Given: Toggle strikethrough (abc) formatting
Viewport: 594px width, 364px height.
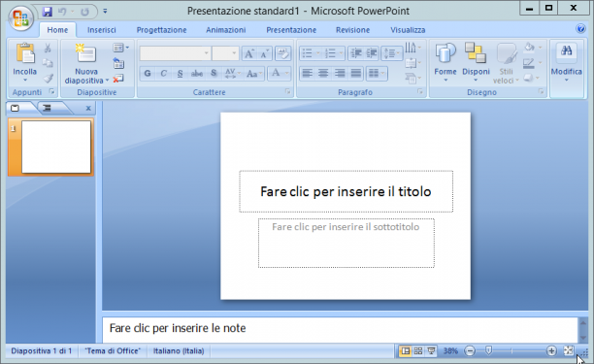Looking at the screenshot, I should pos(197,74).
